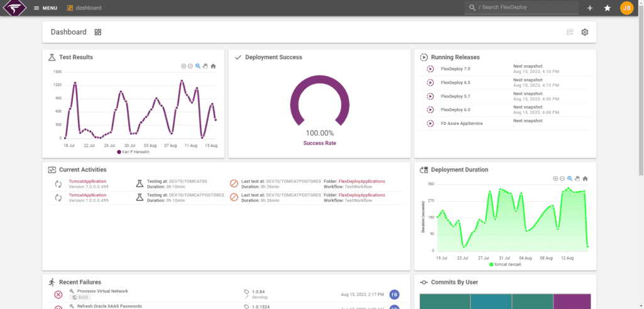Click the Test Results flask header icon
This screenshot has width=644, height=309.
[x=52, y=57]
